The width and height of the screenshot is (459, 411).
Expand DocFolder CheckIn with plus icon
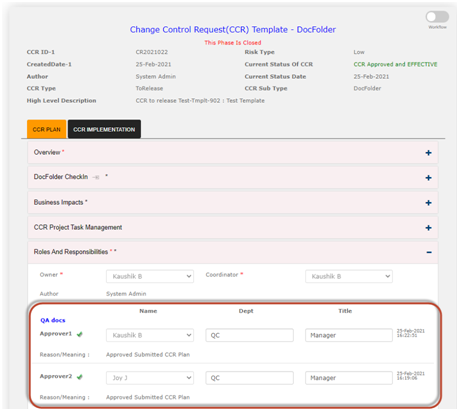pyautogui.click(x=428, y=178)
